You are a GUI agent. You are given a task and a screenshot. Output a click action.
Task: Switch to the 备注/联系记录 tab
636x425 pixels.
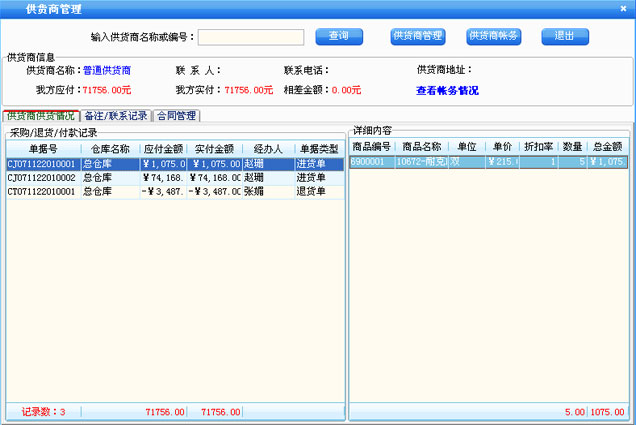pos(115,116)
